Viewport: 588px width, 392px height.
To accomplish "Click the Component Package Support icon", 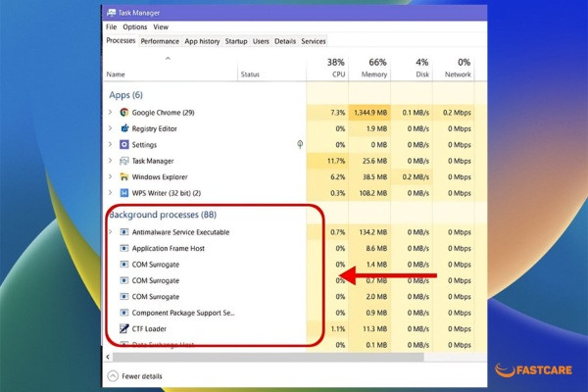I will (x=124, y=313).
